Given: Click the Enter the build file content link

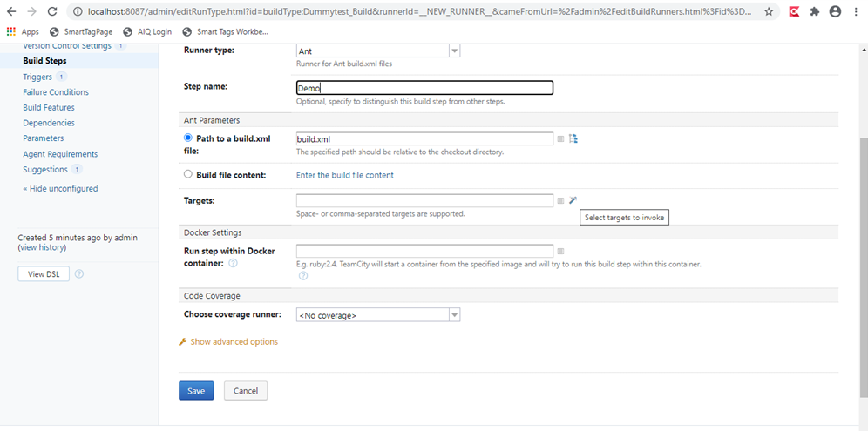Looking at the screenshot, I should pos(345,175).
